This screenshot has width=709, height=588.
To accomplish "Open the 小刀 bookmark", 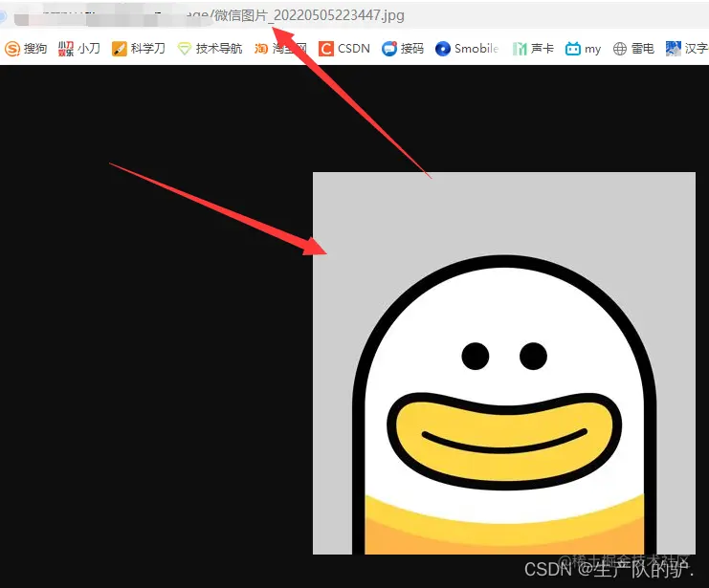I will (79, 49).
